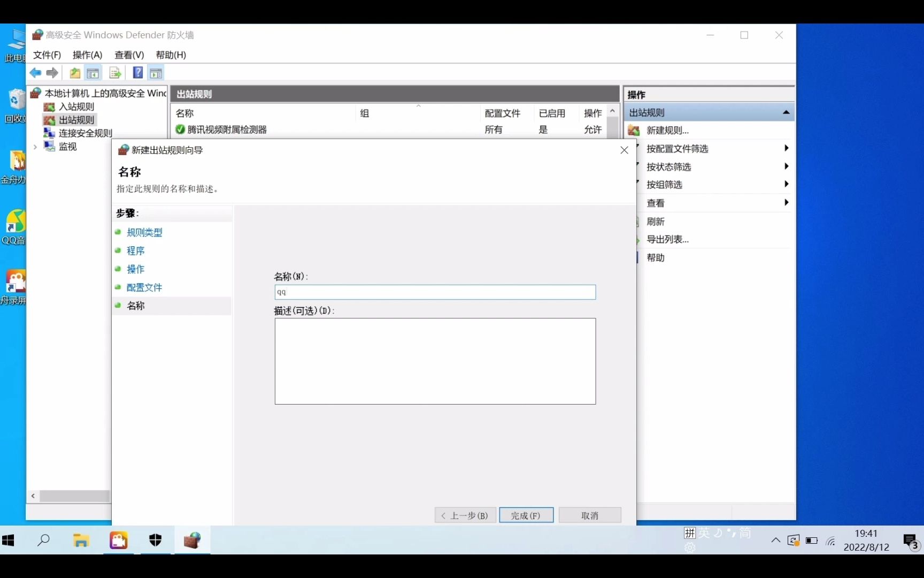Toggle the show/hide action pane toolbar icon
Screen dimensions: 924x578
[156, 73]
